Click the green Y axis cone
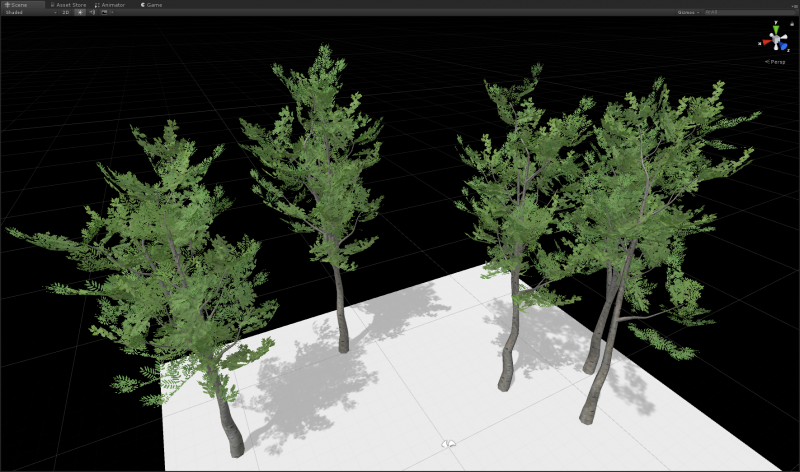 tap(775, 30)
